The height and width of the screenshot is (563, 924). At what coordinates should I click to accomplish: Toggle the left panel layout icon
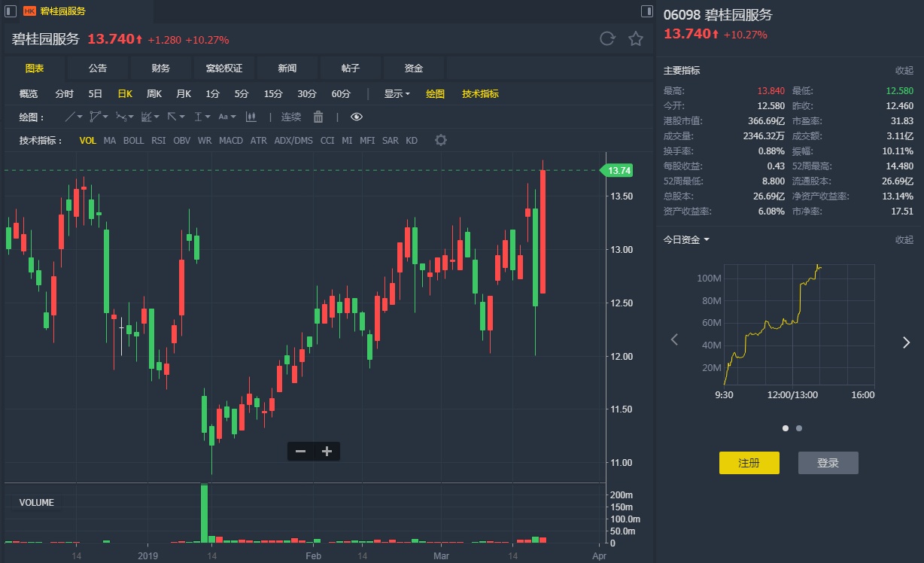point(10,11)
